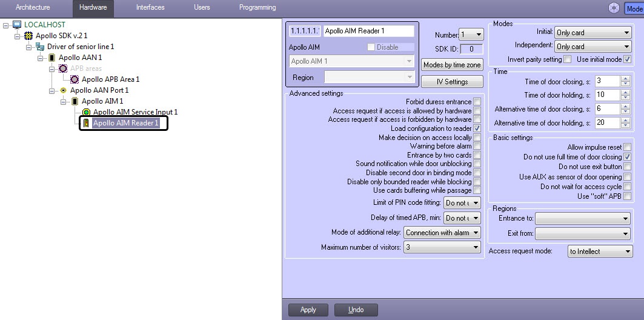This screenshot has height=320, width=644.
Task: Click the APB areas group icon
Action: tap(63, 68)
